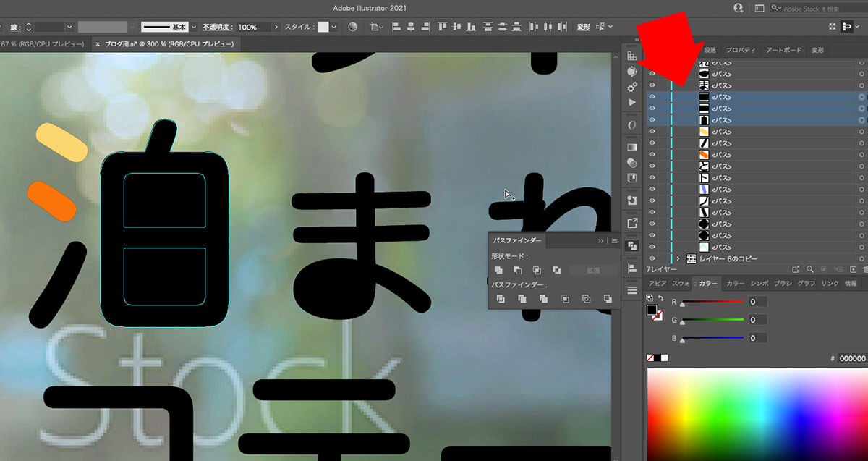
Task: Click the horizontal align left icon
Action: [x=396, y=27]
